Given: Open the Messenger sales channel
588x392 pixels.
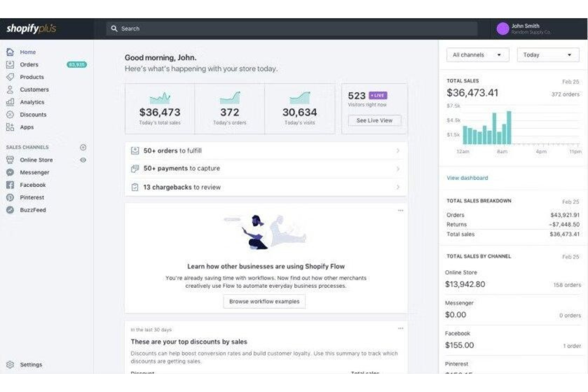Looking at the screenshot, I should [x=35, y=172].
